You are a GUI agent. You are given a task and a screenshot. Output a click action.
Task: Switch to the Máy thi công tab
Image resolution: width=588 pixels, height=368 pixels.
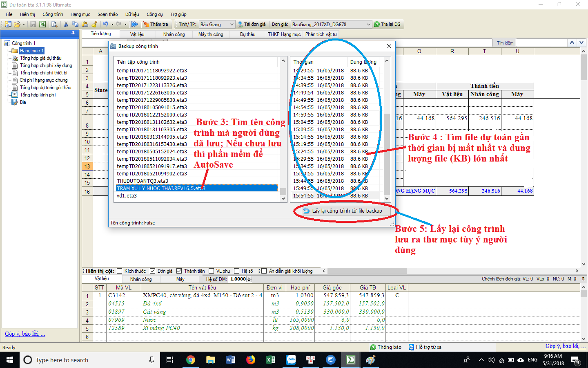211,34
